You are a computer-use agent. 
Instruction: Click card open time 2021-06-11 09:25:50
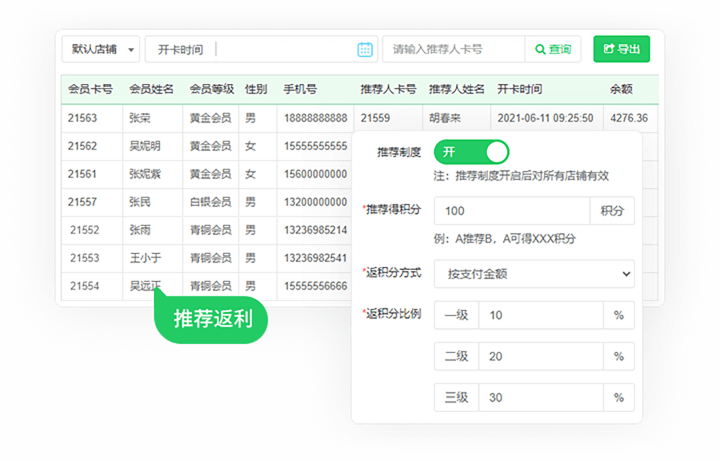tap(545, 118)
